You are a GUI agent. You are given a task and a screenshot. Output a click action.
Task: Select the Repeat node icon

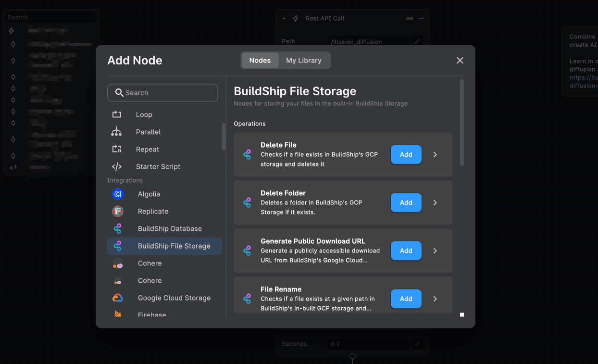[116, 149]
